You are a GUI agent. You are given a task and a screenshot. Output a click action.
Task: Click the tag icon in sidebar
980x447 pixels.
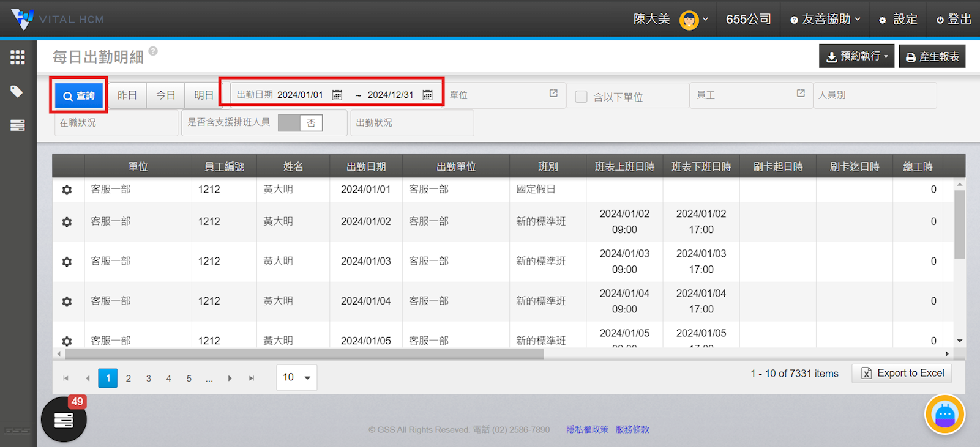pyautogui.click(x=17, y=92)
